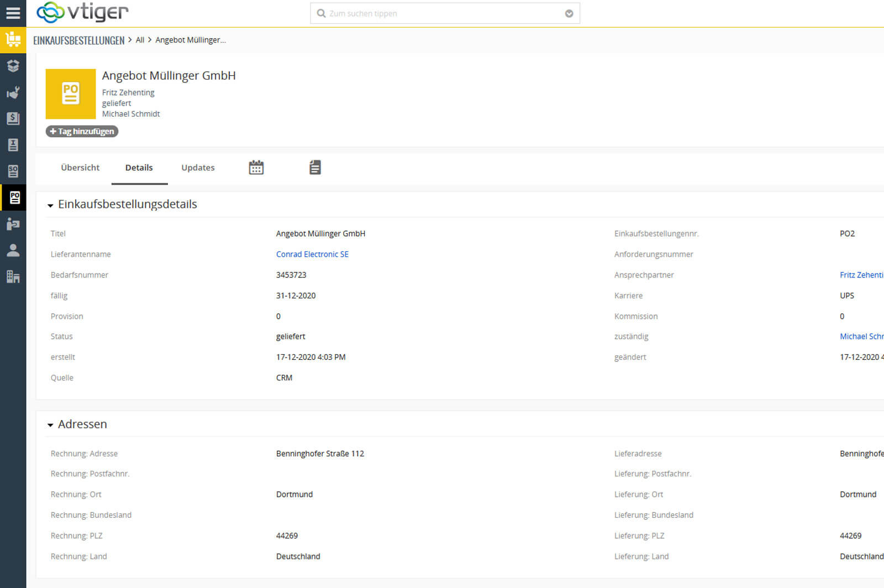Switch to the Updates tab

tap(198, 167)
